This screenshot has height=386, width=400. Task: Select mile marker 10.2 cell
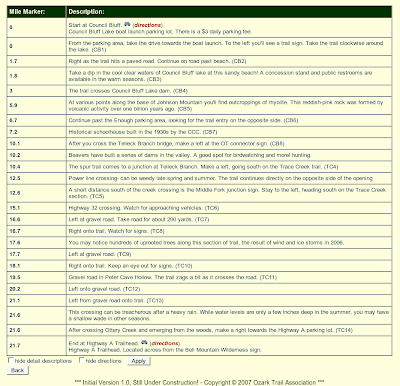pos(36,155)
